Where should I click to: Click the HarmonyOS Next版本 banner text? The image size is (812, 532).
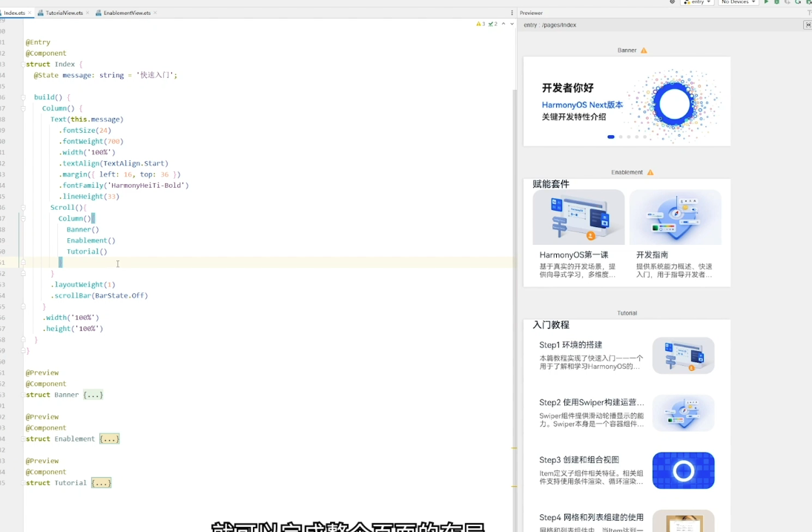coord(583,105)
